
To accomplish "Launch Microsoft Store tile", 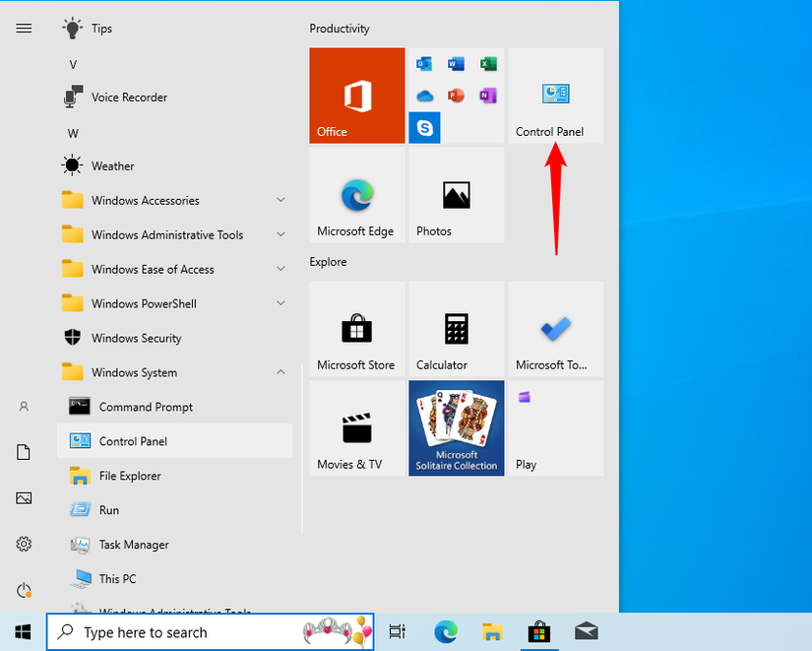I will click(x=357, y=329).
